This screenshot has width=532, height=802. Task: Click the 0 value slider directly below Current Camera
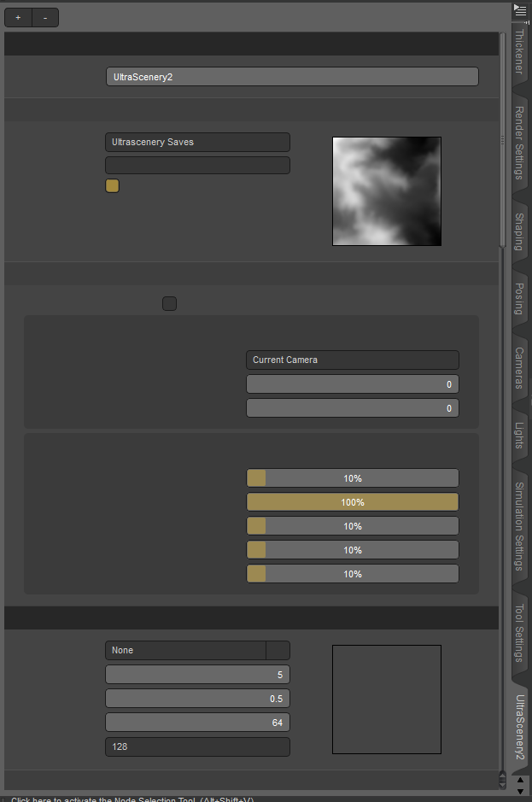[353, 384]
